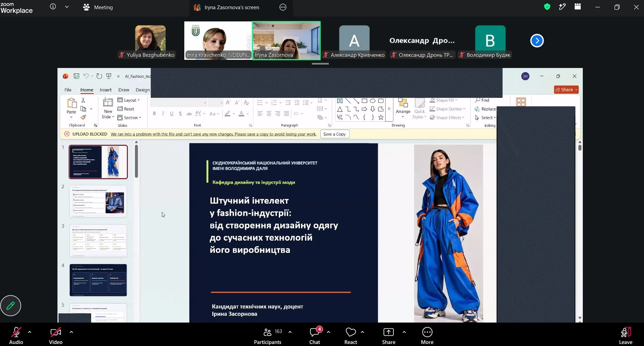Click the Paste clipboard icon

pos(71,103)
